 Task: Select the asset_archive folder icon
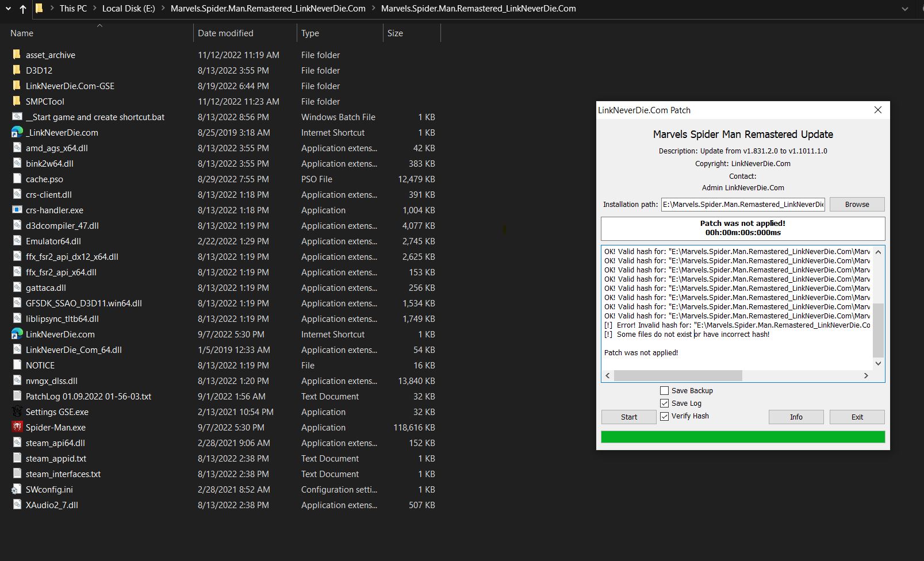tap(16, 55)
